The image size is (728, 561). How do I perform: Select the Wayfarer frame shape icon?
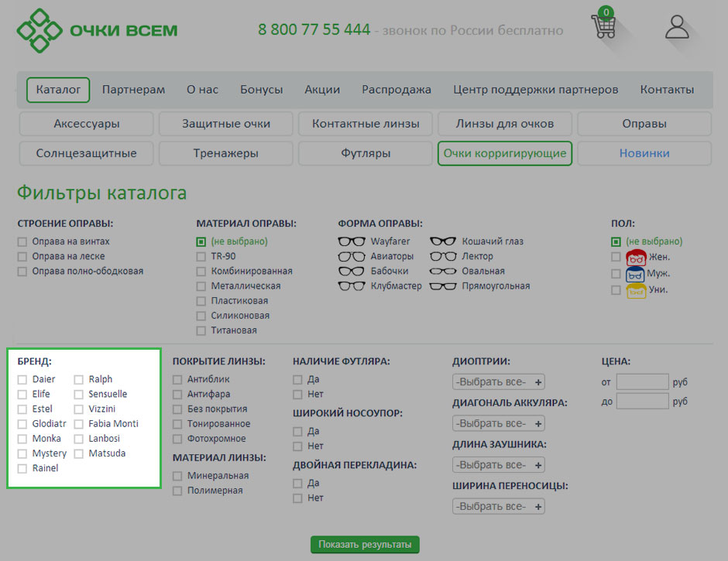point(352,241)
